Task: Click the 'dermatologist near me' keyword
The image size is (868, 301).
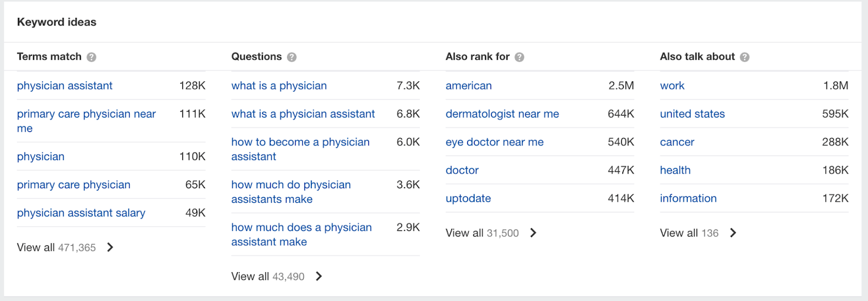Action: pyautogui.click(x=502, y=114)
